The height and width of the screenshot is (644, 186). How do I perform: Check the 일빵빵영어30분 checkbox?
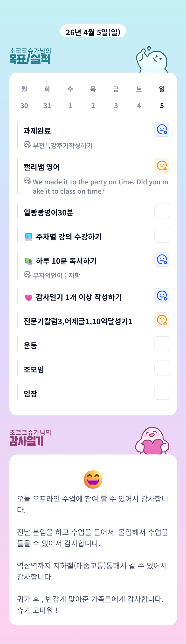[x=162, y=211]
